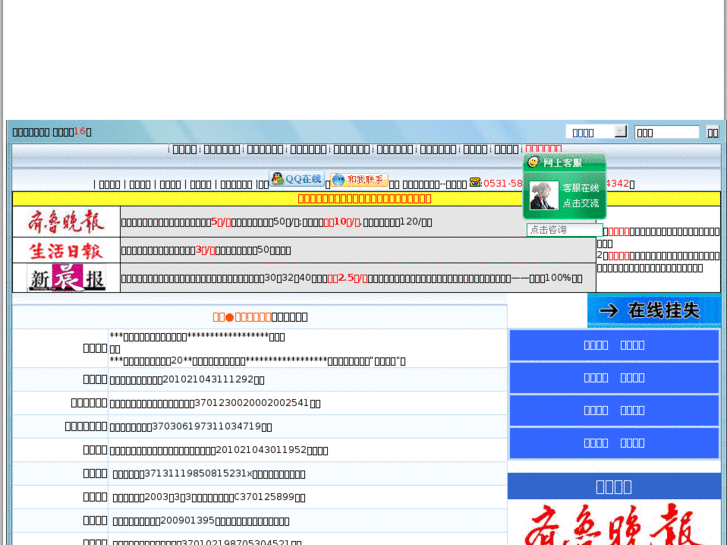Viewport: 727px width, 545px height.
Task: Click the 点击咨询 field below green widget
Action: click(x=564, y=230)
